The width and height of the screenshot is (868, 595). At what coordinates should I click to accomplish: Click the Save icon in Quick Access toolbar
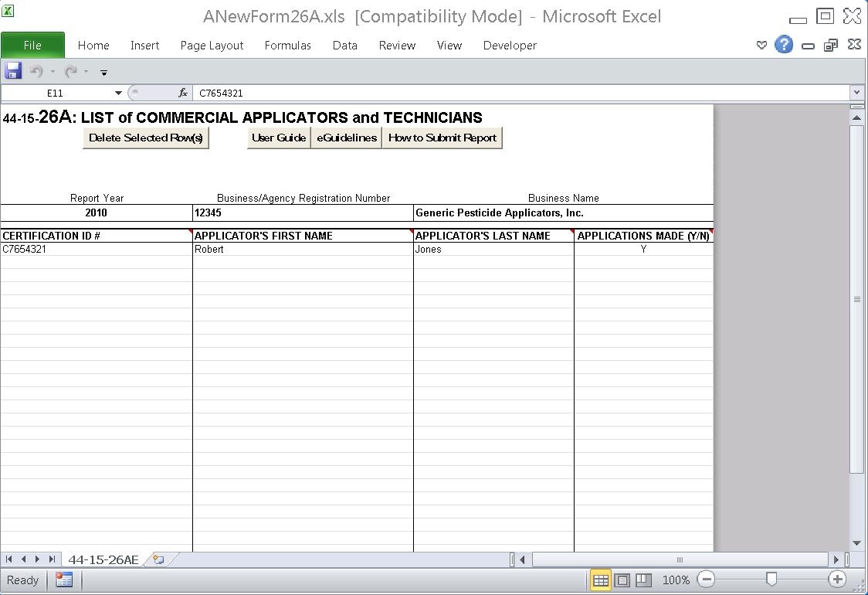pos(13,71)
